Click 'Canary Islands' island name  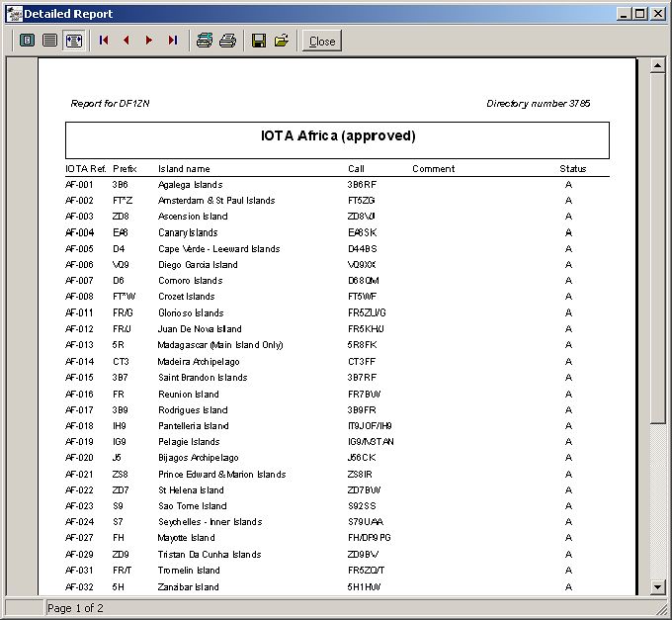[188, 232]
